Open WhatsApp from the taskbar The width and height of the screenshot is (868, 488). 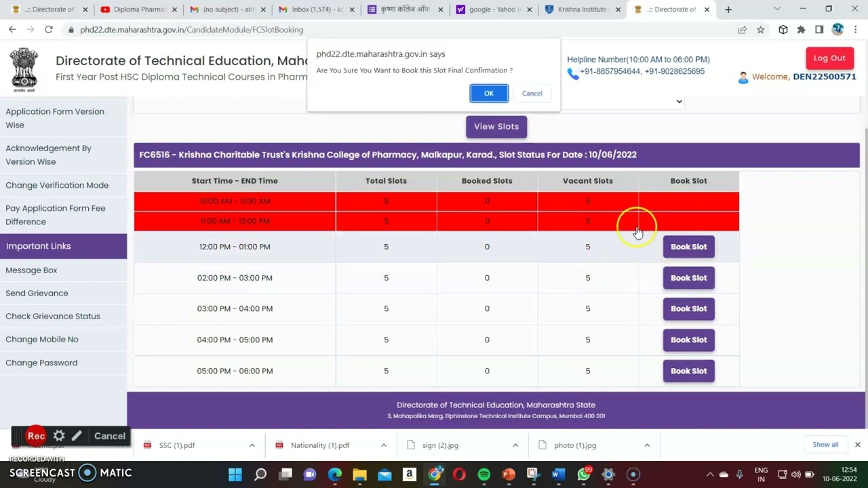[x=583, y=474]
